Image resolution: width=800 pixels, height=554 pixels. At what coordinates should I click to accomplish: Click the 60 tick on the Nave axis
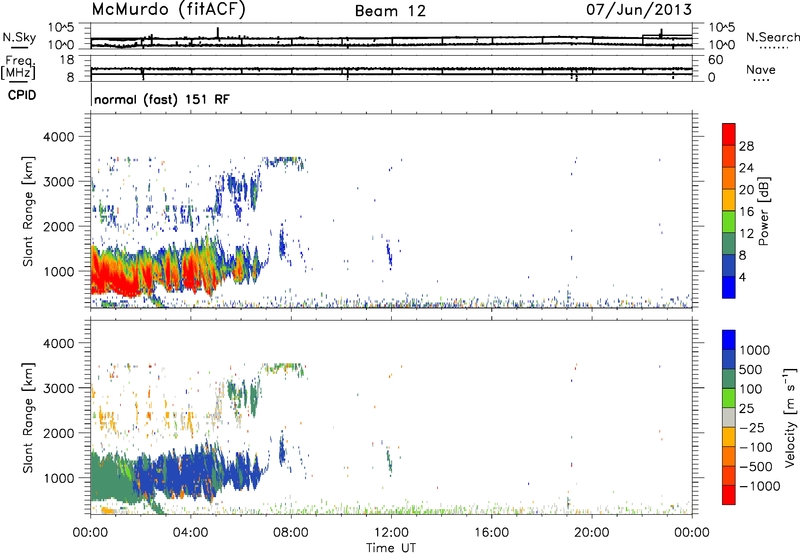coord(715,60)
